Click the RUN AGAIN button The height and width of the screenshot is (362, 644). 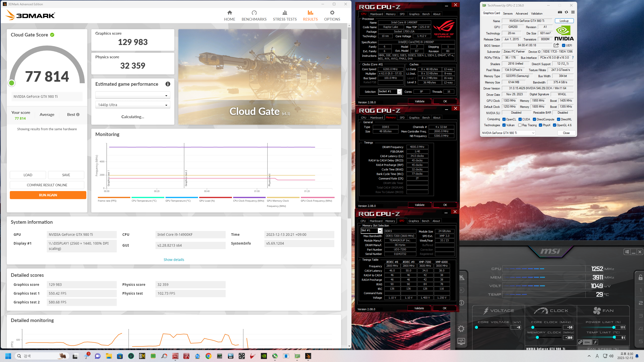click(48, 195)
